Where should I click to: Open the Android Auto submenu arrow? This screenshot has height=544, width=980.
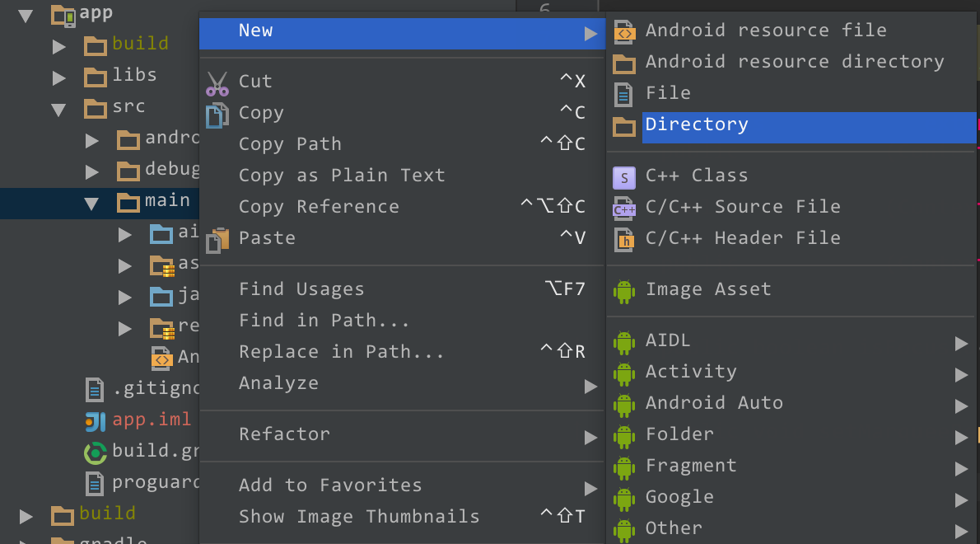[x=961, y=406]
